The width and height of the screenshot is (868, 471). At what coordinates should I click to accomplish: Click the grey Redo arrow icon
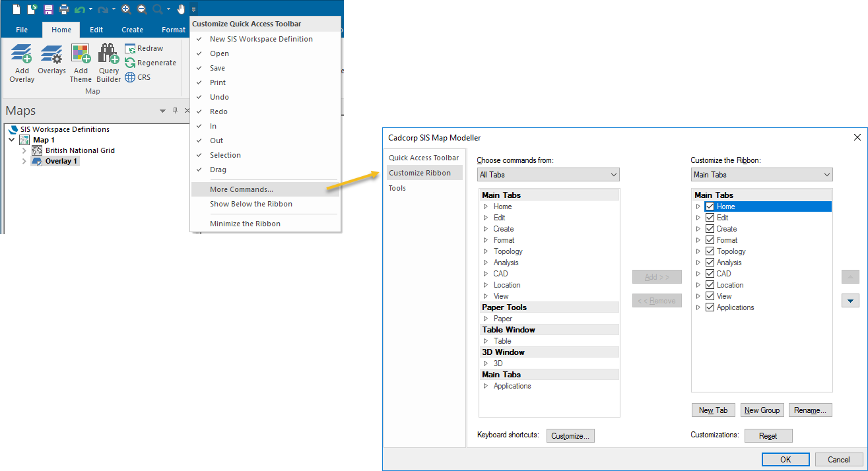coord(103,9)
